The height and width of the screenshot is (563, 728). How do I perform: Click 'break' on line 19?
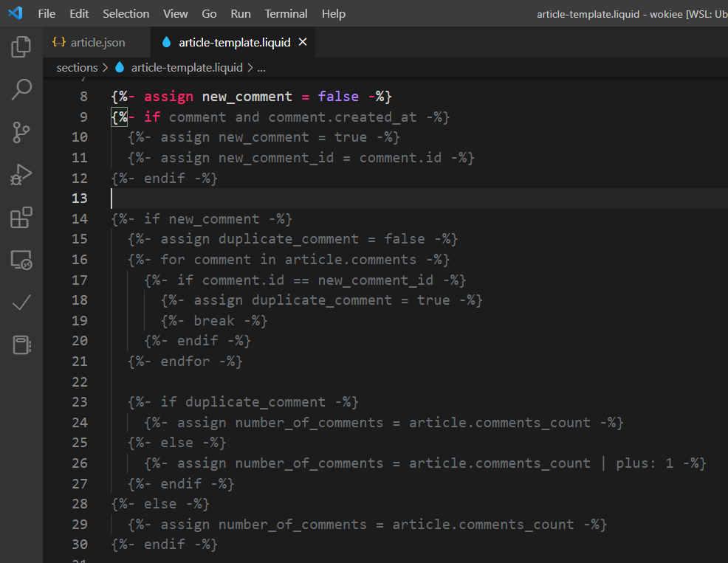click(214, 321)
